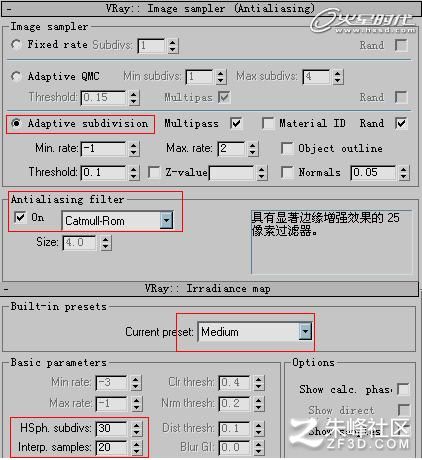Toggle the Show direct checkbox
This screenshot has height=460, width=422.
(x=403, y=410)
